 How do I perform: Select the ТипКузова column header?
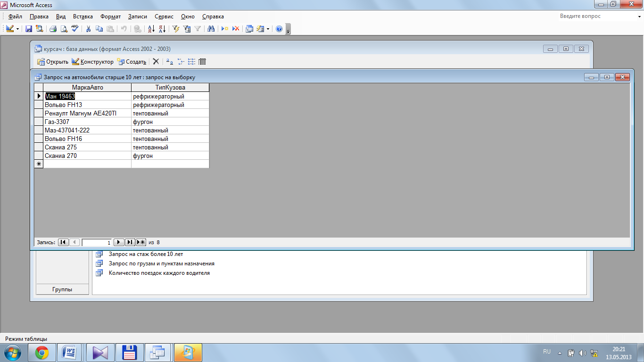coord(170,88)
